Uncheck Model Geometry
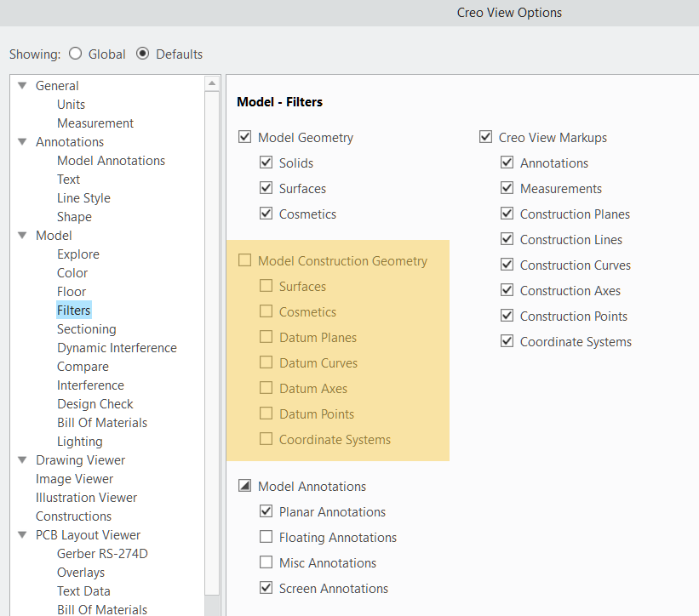The image size is (699, 616). pyautogui.click(x=244, y=137)
